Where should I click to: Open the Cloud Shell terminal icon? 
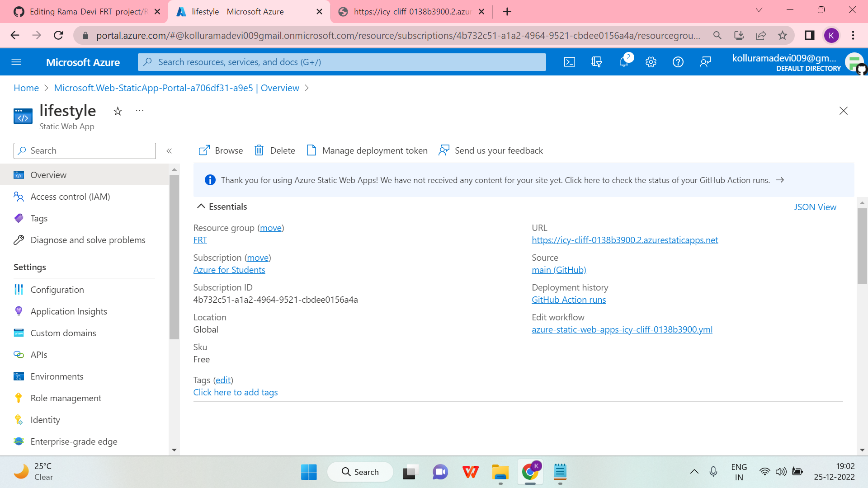(570, 62)
